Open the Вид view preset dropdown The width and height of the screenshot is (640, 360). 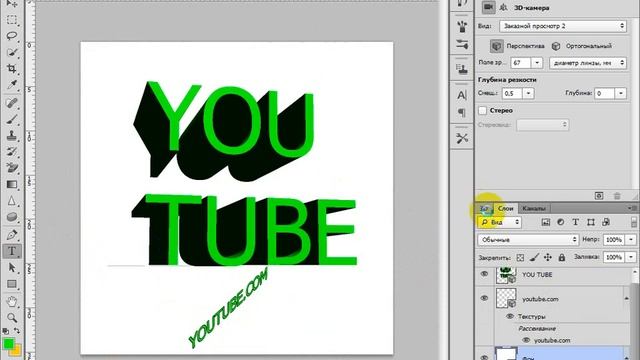[x=562, y=26]
